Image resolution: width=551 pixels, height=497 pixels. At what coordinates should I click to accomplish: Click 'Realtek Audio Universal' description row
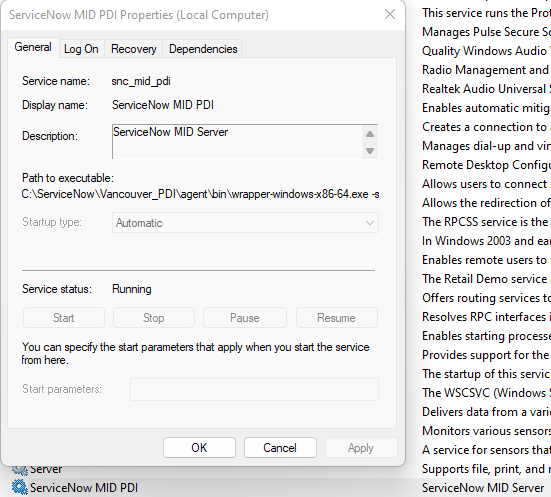(486, 89)
